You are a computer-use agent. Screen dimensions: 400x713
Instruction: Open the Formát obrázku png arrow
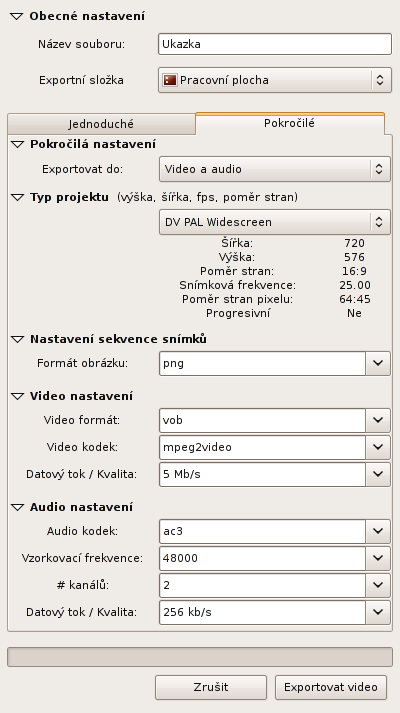point(378,364)
